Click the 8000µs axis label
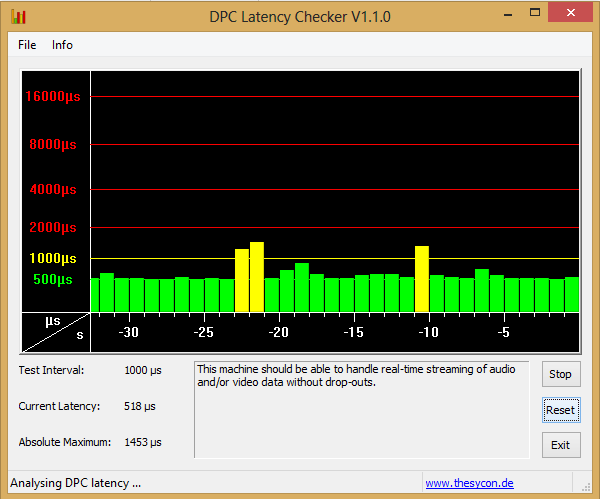This screenshot has width=600, height=499. 53,145
